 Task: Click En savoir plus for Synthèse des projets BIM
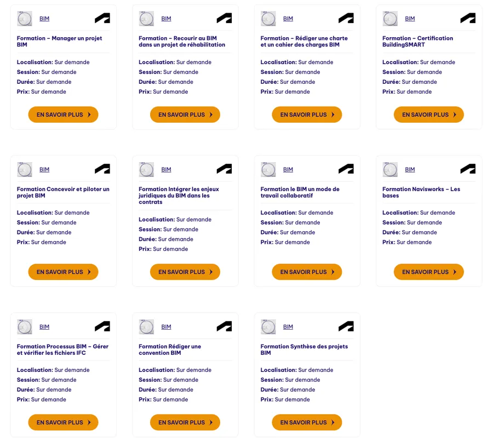pyautogui.click(x=307, y=422)
